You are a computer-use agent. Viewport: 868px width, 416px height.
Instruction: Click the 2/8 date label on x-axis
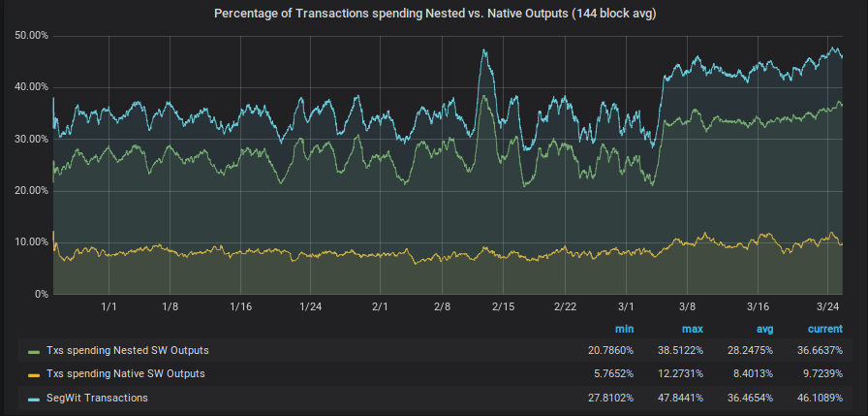coord(442,306)
